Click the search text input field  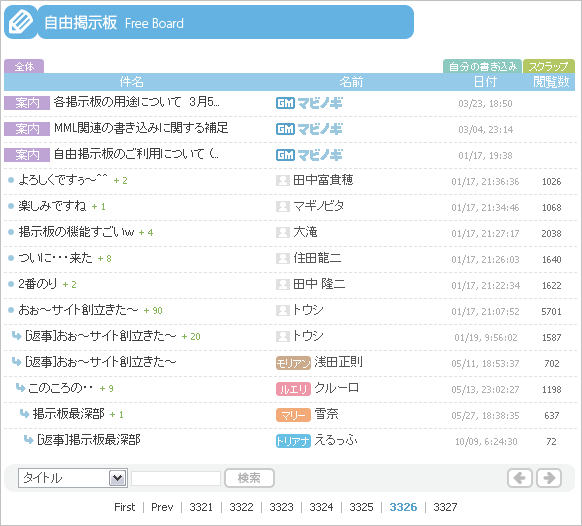176,478
